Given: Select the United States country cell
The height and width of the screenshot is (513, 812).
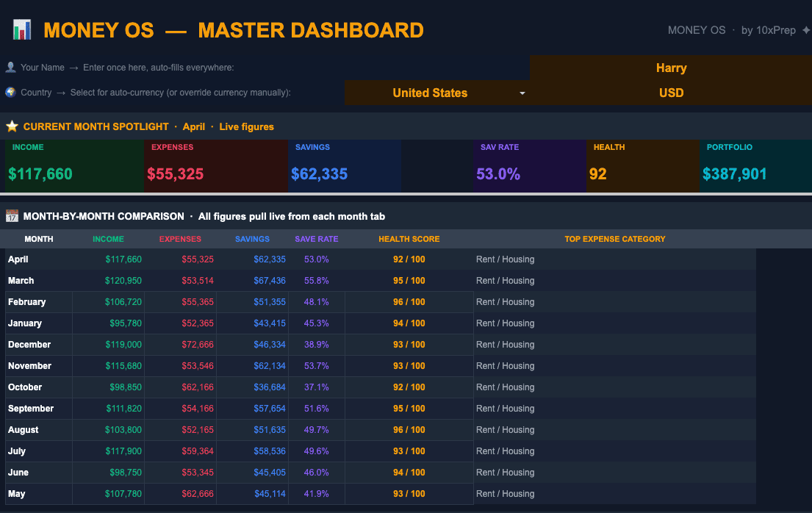Looking at the screenshot, I should (437, 93).
